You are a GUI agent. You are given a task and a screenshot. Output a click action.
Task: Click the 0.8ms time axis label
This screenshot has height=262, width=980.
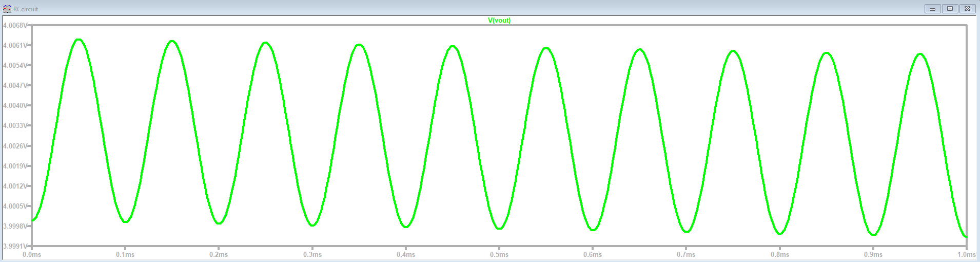[779, 254]
